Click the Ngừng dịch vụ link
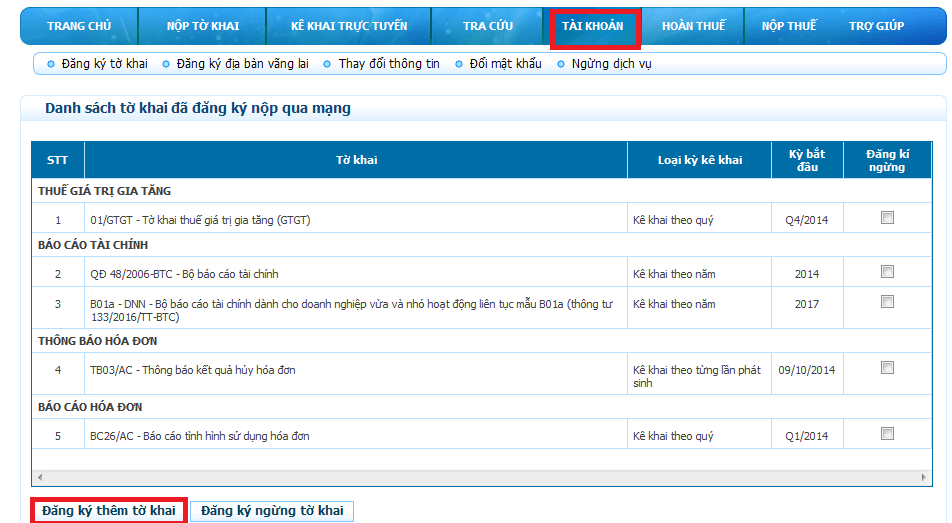This screenshot has width=952, height=523. pyautogui.click(x=611, y=64)
